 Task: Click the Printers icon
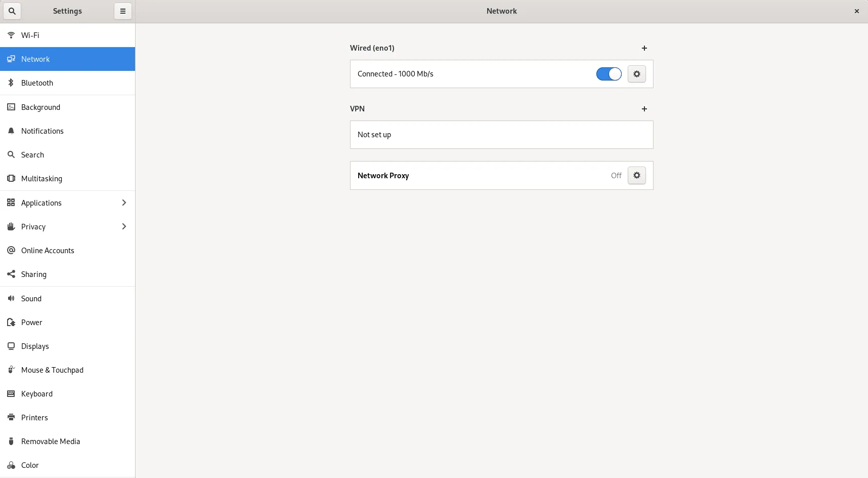(x=11, y=418)
